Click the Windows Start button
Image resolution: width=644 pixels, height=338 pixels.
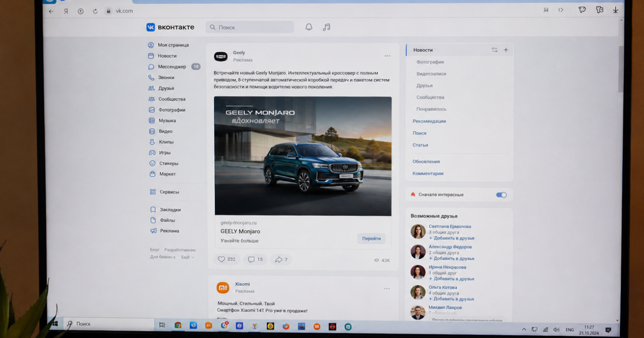[54, 324]
